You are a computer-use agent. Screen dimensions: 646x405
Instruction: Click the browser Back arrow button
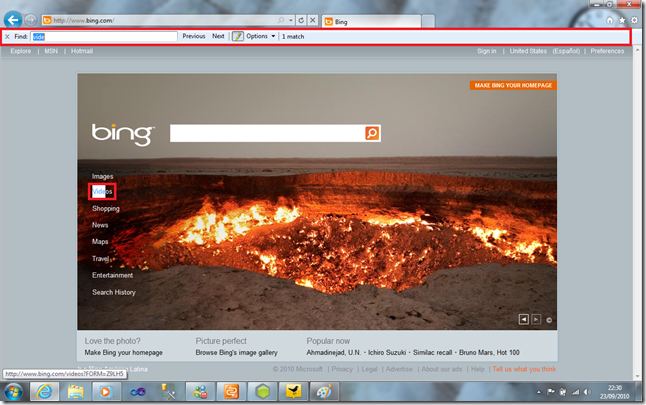click(x=13, y=19)
